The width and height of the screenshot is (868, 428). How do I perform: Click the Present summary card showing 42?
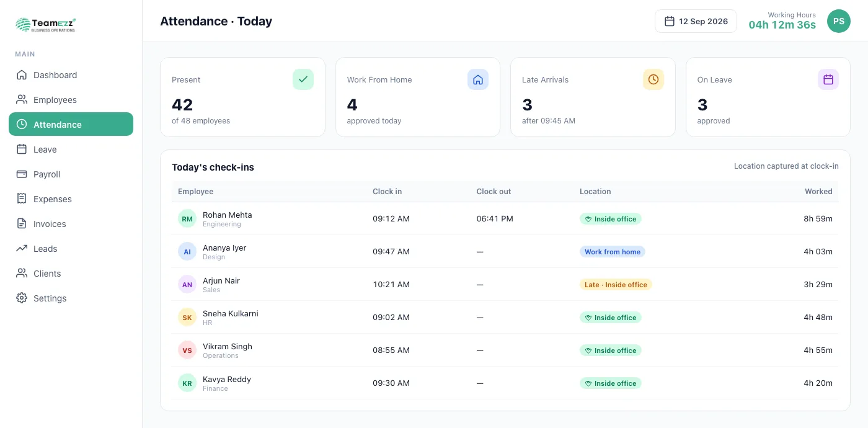tap(242, 97)
